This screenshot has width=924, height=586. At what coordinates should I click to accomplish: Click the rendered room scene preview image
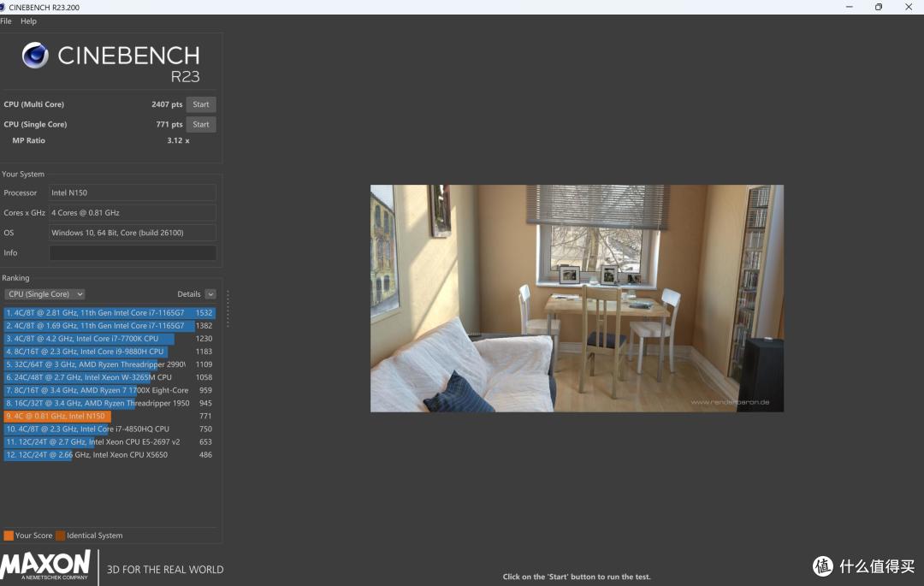coord(577,299)
